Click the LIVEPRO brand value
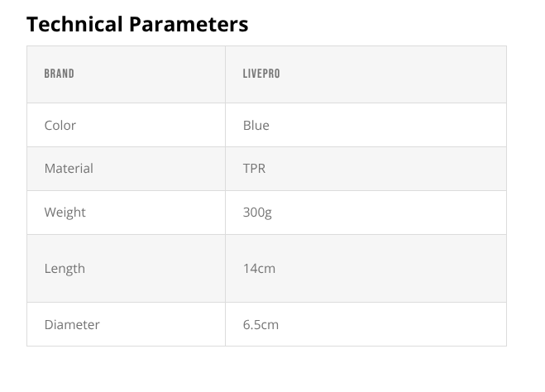The width and height of the screenshot is (545, 392). click(261, 74)
